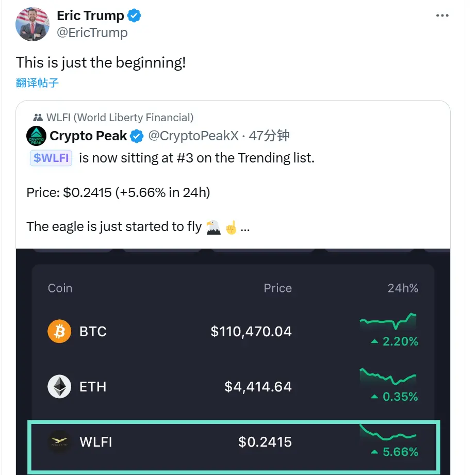This screenshot has width=476, height=475.
Task: Open the three-dot more options menu
Action: point(442,16)
